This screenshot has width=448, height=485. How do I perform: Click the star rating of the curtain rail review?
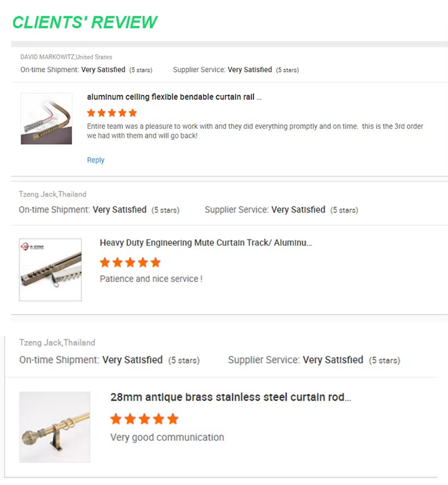tap(112, 113)
